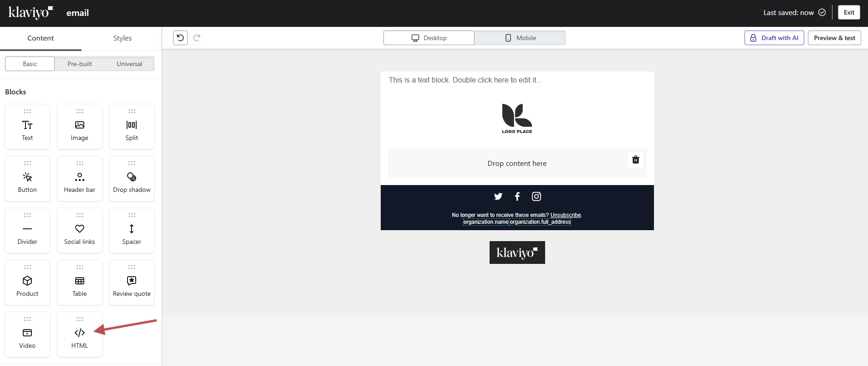Screen dimensions: 868x366
Task: Open Preview & test
Action: 834,38
